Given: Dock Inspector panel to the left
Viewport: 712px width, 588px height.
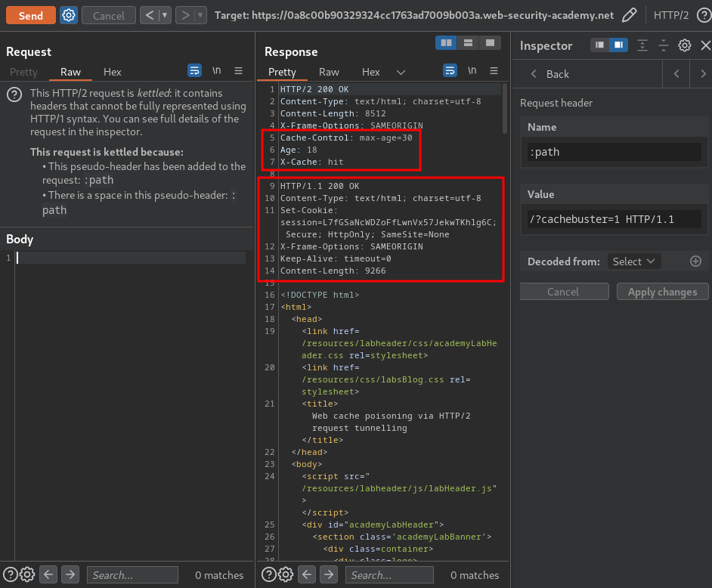Looking at the screenshot, I should (599, 45).
